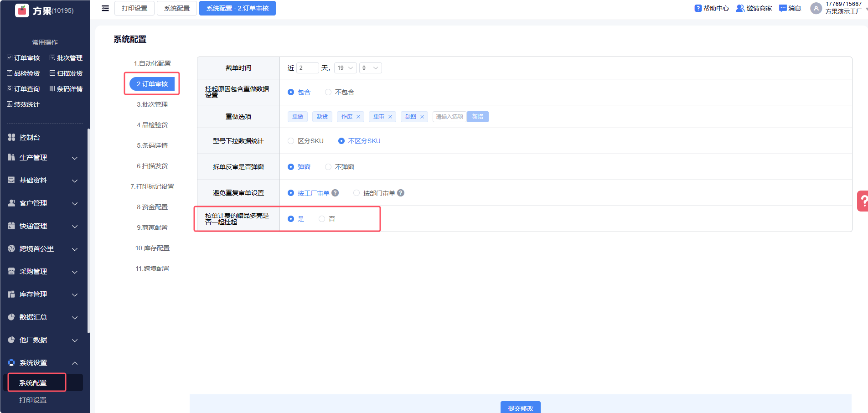Open 控制台 from the sidebar

[30, 137]
